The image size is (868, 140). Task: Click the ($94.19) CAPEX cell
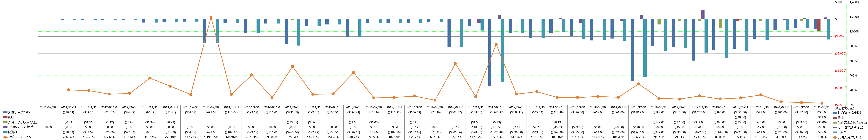[x=150, y=112]
